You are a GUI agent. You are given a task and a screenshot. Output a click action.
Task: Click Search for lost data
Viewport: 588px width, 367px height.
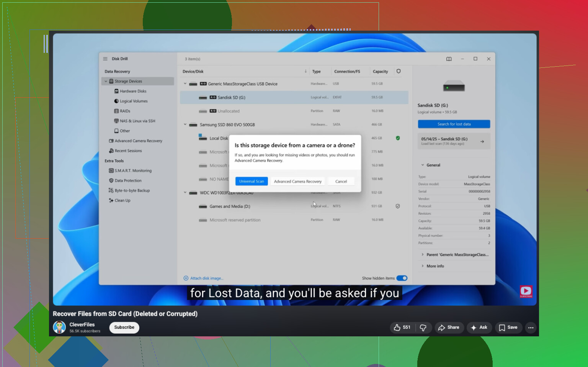pyautogui.click(x=454, y=124)
